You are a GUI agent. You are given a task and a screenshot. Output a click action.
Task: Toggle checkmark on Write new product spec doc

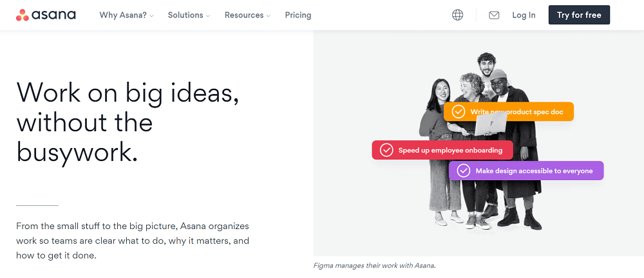tap(459, 112)
